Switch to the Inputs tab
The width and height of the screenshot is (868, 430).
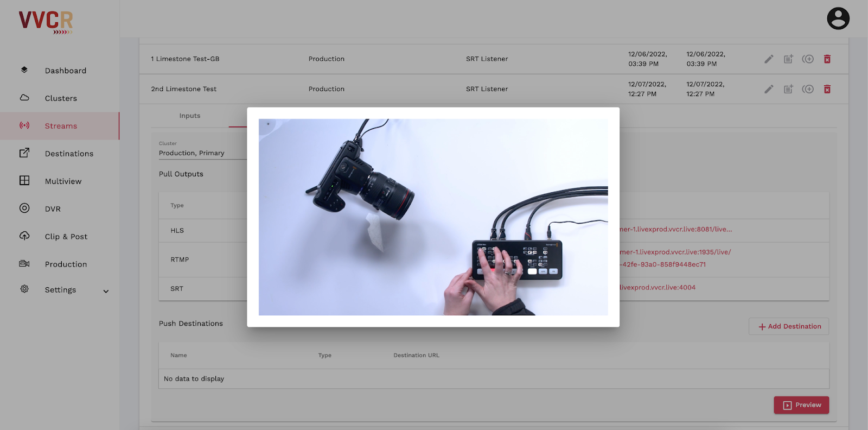(x=190, y=116)
